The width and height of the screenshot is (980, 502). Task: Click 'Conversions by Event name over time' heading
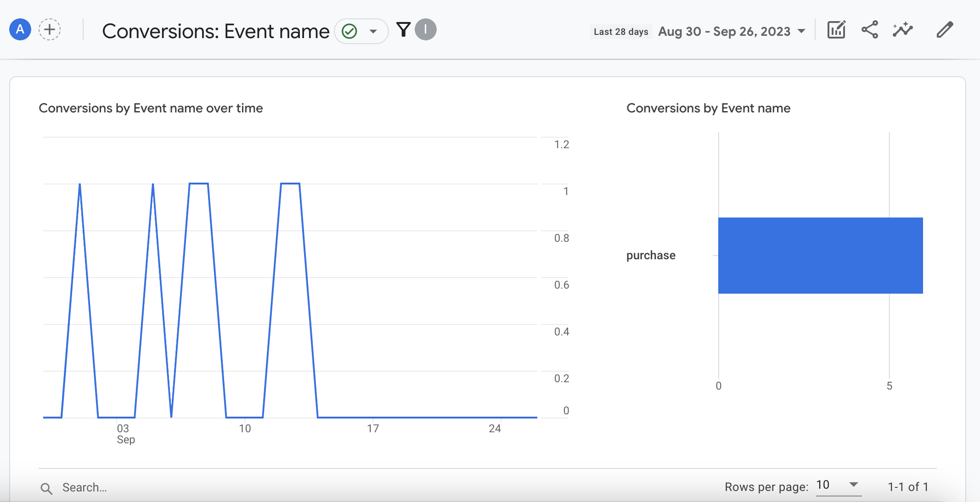pos(151,108)
